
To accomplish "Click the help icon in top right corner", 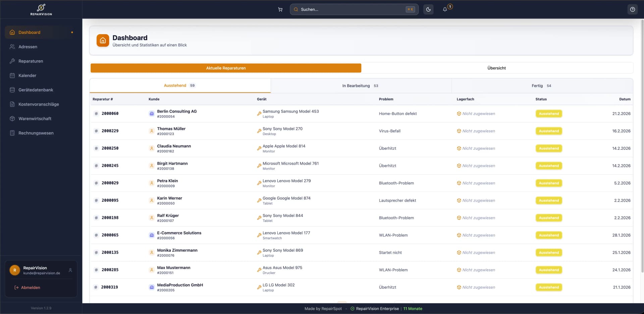I will tap(633, 9).
